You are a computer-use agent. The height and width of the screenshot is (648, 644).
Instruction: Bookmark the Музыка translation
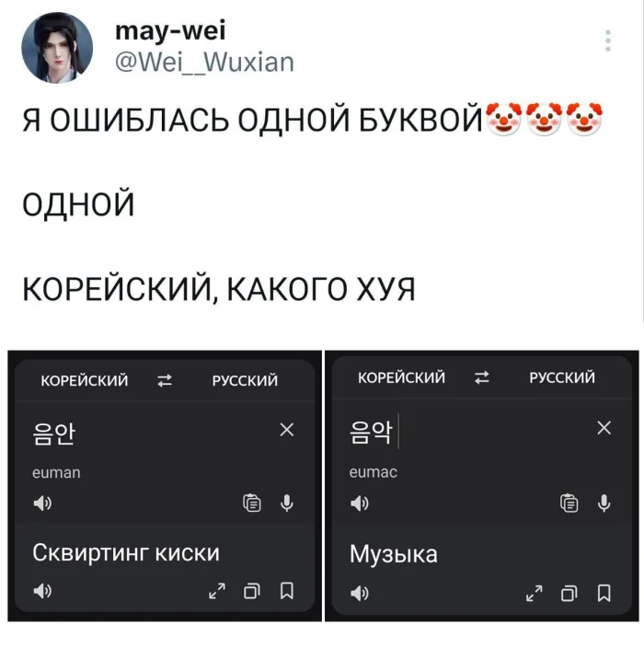tap(604, 594)
